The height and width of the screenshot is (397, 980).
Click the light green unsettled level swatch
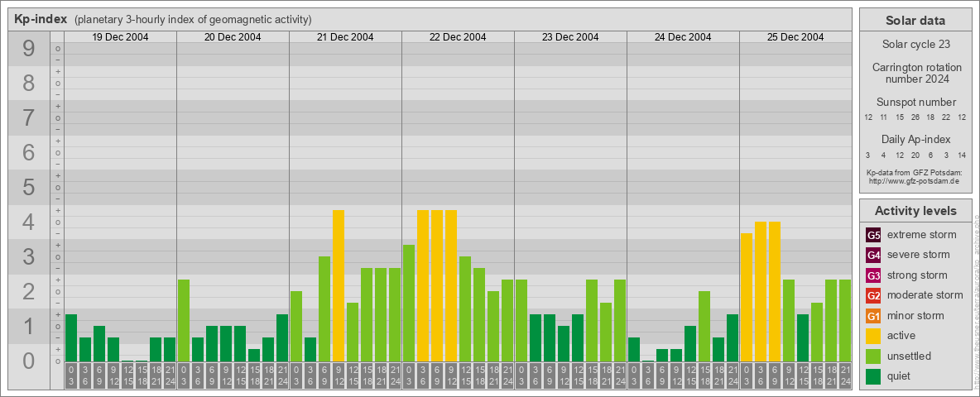click(x=873, y=356)
